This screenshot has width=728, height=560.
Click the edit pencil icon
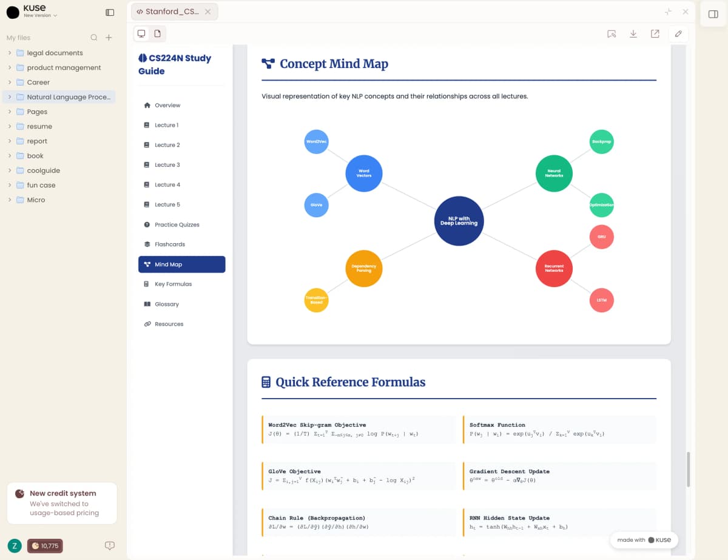678,34
